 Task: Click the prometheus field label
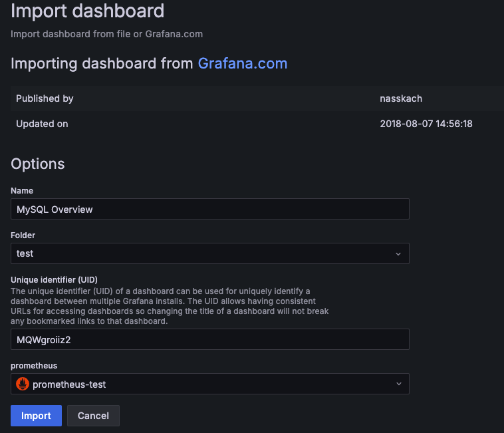click(x=34, y=366)
